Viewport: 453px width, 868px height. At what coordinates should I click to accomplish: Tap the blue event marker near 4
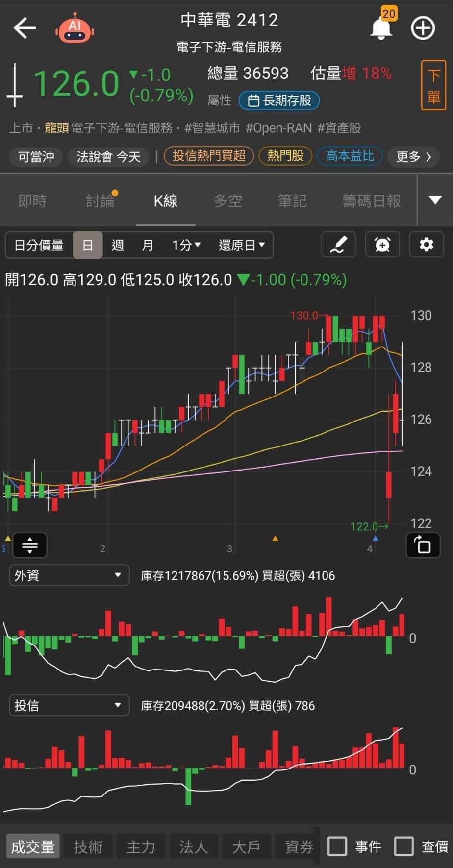tap(376, 539)
